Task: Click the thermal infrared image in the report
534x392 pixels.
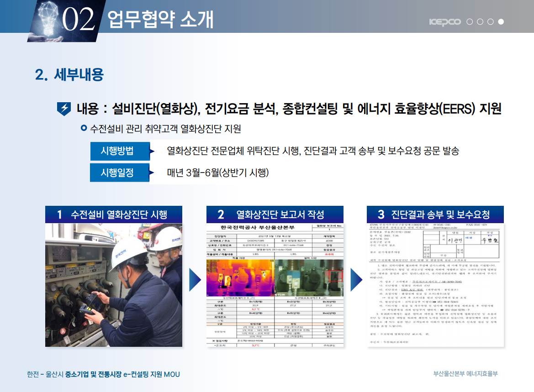Action: click(240, 278)
